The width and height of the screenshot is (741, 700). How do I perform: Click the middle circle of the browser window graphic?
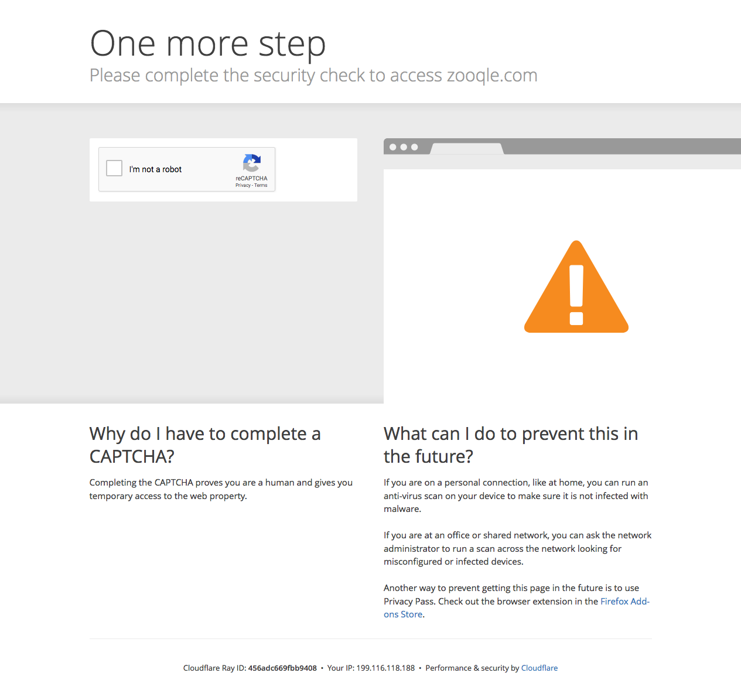(404, 146)
